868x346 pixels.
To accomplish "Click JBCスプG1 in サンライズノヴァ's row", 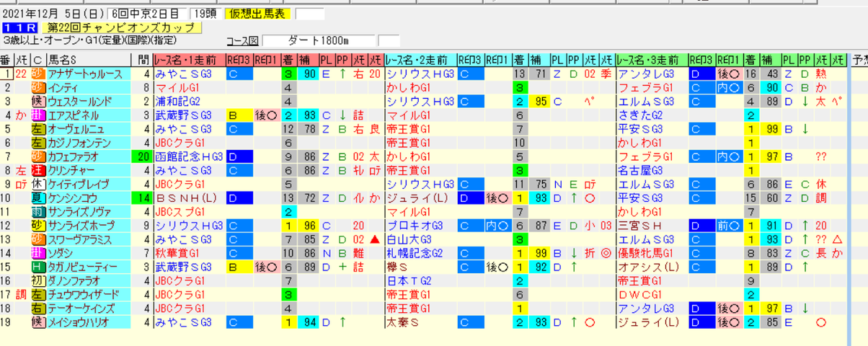I will 179,211.
